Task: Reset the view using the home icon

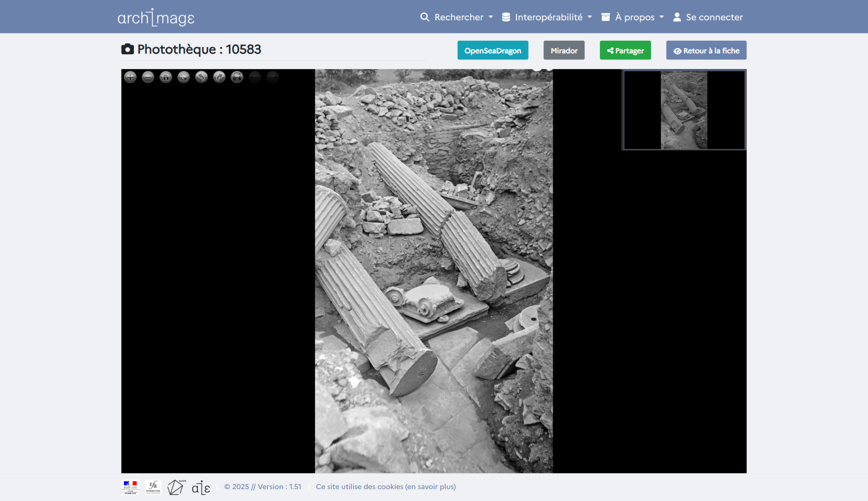Action: (165, 77)
